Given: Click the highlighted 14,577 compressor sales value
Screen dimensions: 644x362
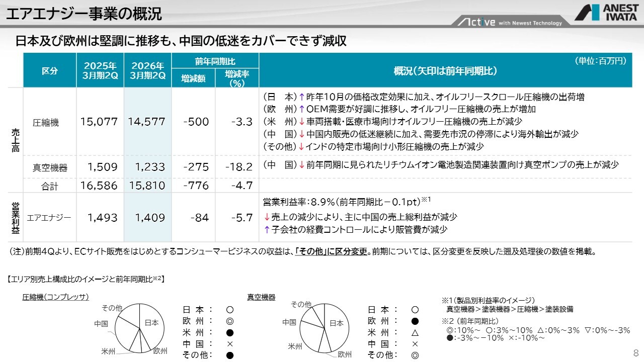Looking at the screenshot, I should click(x=148, y=122).
